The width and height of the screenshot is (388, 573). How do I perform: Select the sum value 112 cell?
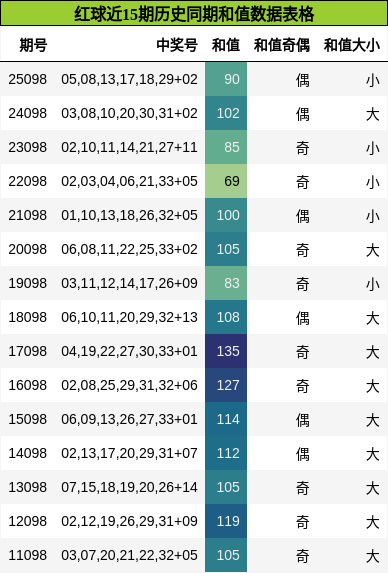[x=226, y=453]
